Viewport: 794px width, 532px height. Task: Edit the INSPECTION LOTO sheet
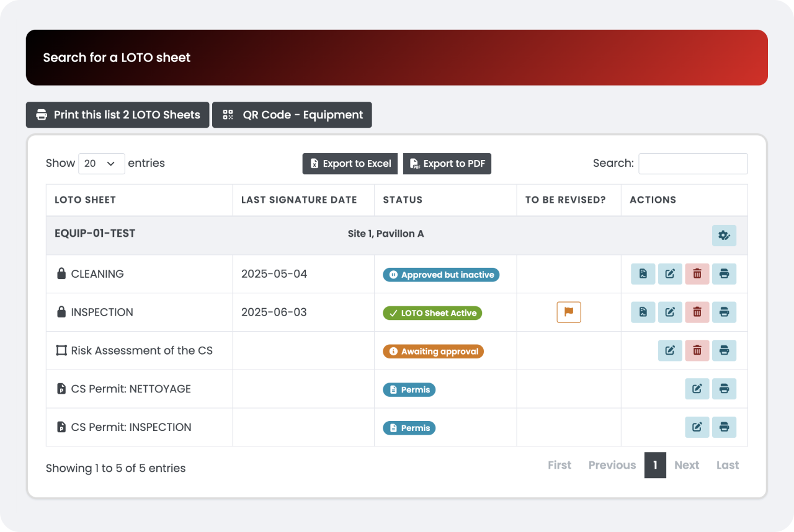(x=670, y=313)
